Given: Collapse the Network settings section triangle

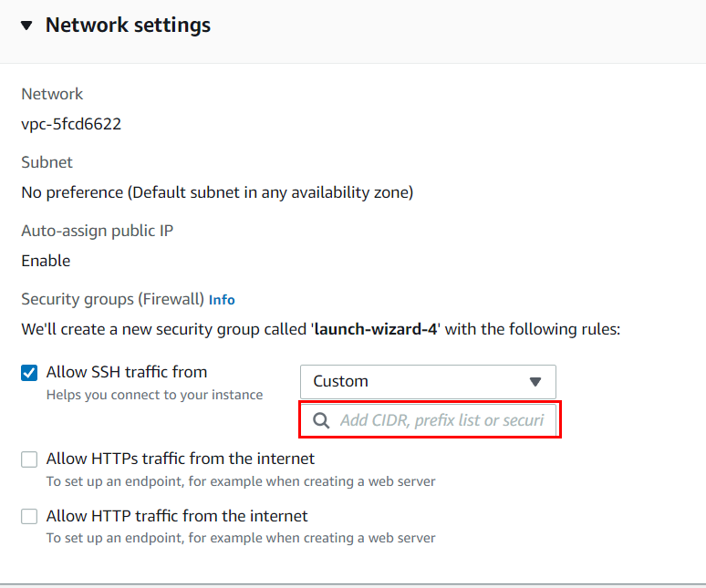Looking at the screenshot, I should (x=26, y=26).
